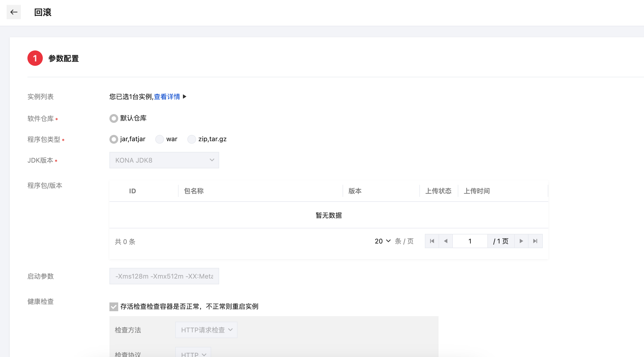The image size is (644, 357).
Task: Click the back arrow icon
Action: pos(14,12)
